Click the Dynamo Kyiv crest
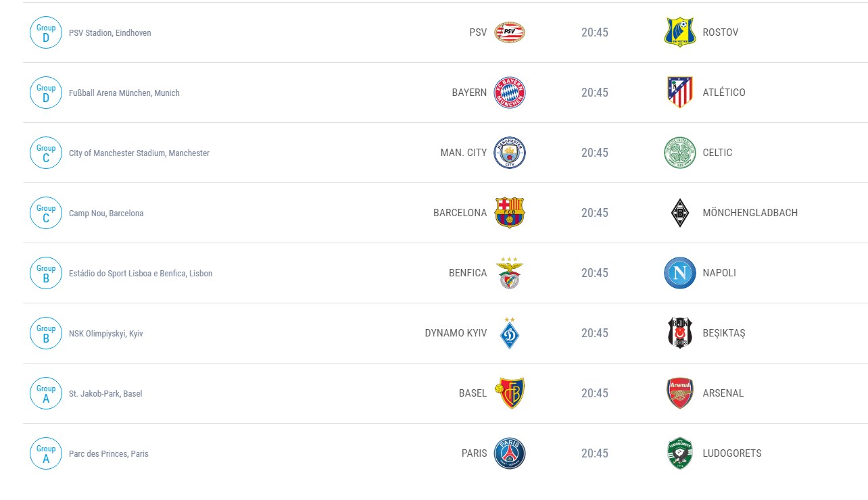Screen dimensions: 868x500 tap(510, 332)
